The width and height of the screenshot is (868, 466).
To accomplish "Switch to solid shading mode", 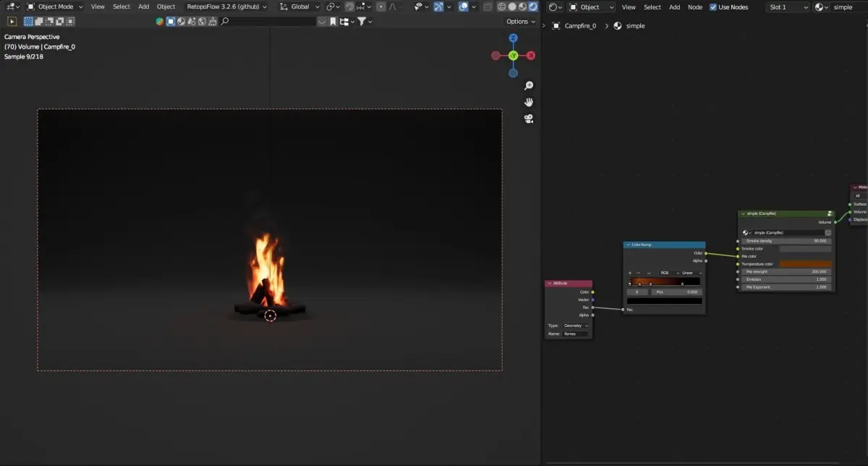I will [513, 7].
